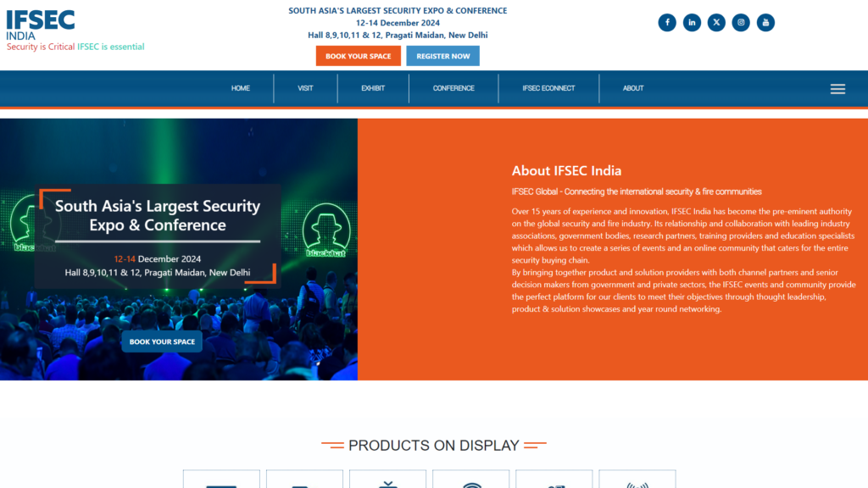Click the '12-14 December 2024' date on the banner
Viewport: 868px width, 488px height.
click(157, 259)
